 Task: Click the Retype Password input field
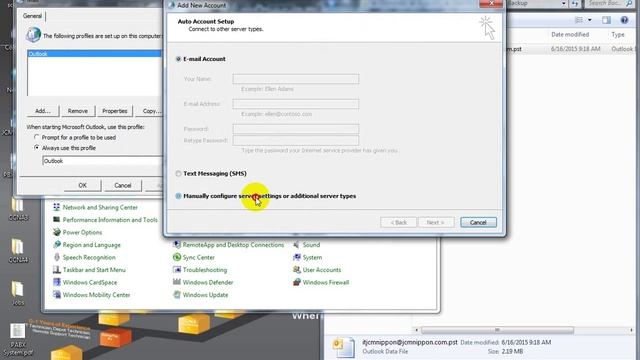click(296, 140)
